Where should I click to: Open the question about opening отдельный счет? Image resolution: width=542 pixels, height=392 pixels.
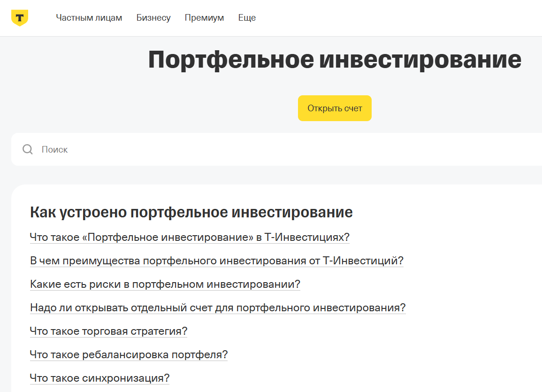click(218, 307)
